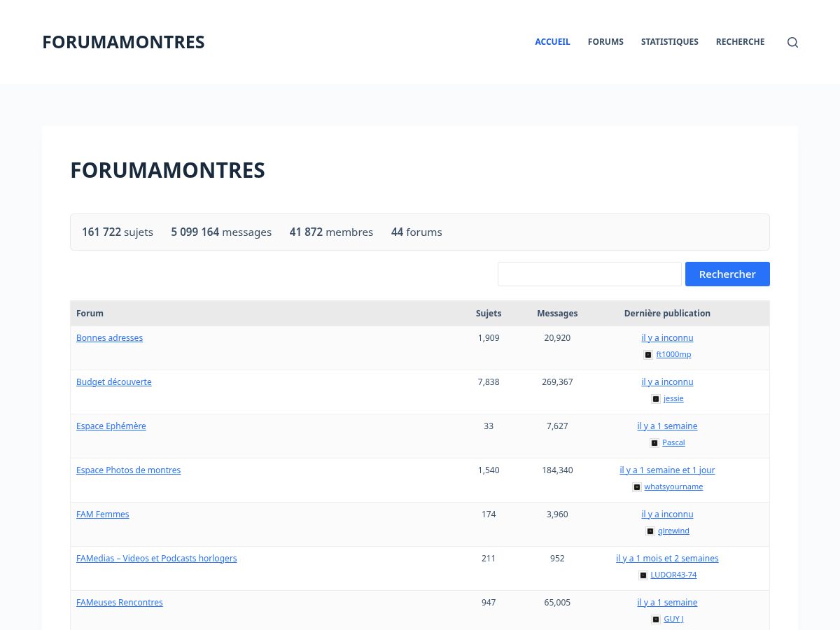Click the '65,005' messages count cell

[x=557, y=602]
